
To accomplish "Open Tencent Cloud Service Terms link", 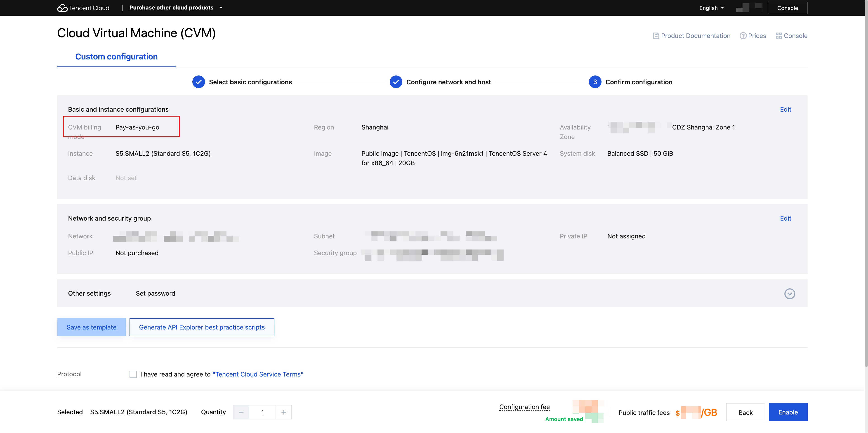I will 258,374.
